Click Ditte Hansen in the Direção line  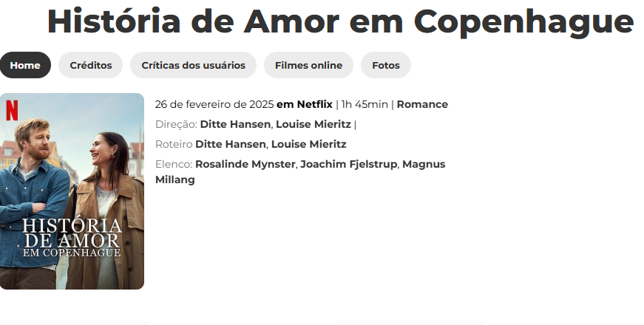[235, 124]
